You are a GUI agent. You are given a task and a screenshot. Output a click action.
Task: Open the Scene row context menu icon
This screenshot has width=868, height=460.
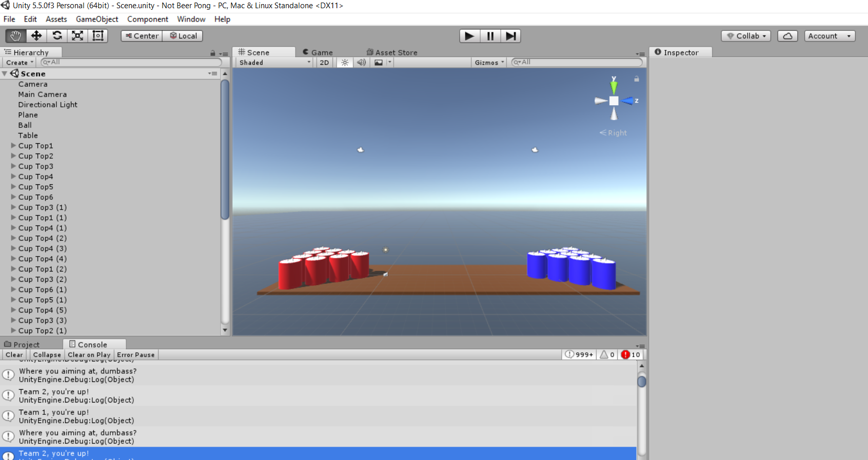tap(212, 73)
